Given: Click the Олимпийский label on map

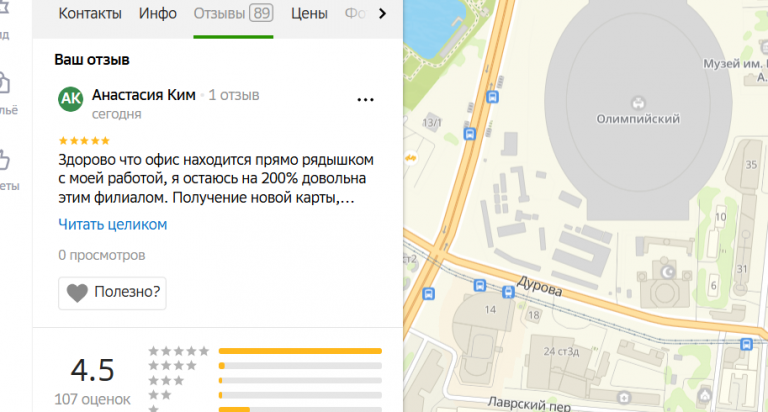Looking at the screenshot, I should coord(638,119).
